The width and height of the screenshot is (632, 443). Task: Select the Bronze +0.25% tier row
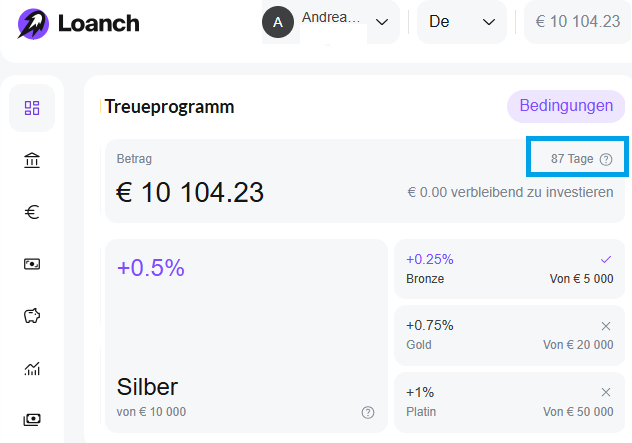(509, 269)
